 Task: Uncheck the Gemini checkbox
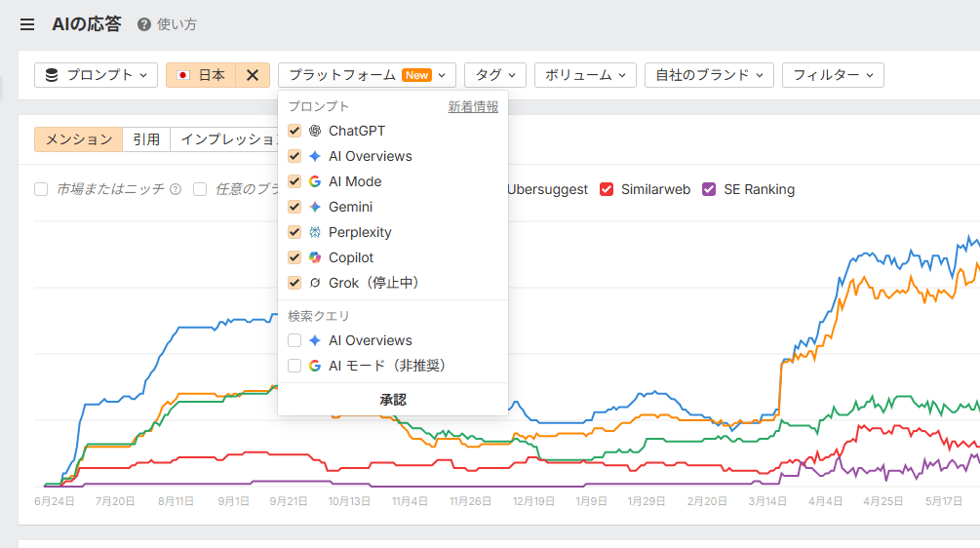tap(294, 207)
